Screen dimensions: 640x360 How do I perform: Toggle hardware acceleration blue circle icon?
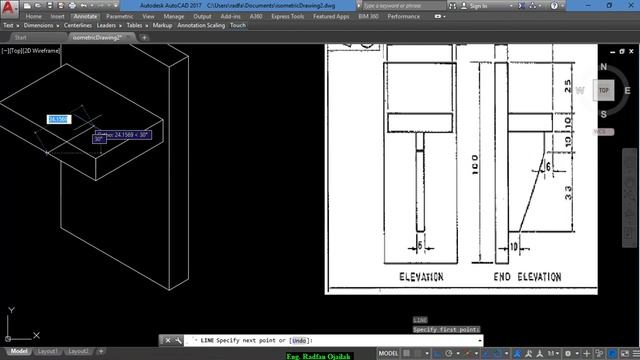tap(612, 353)
